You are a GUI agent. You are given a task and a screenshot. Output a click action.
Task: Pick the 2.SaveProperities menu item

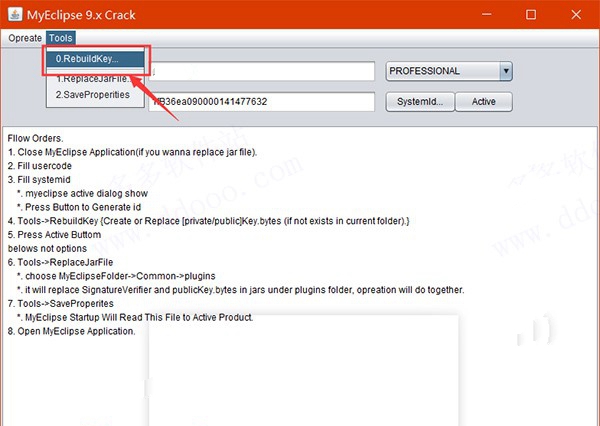click(x=95, y=95)
